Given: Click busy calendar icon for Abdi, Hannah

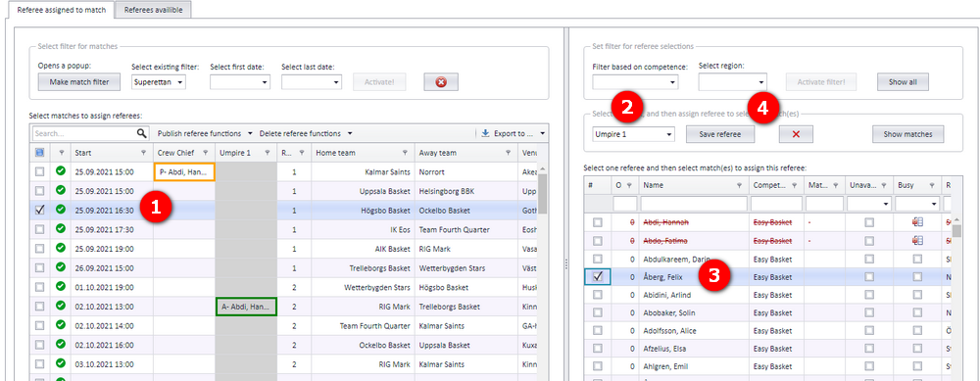Looking at the screenshot, I should [x=917, y=222].
